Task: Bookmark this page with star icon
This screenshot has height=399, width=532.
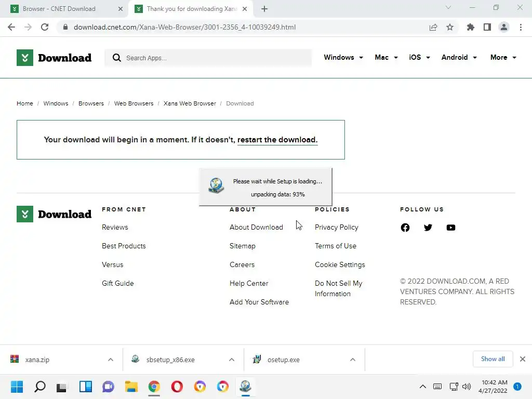Action: point(450,27)
